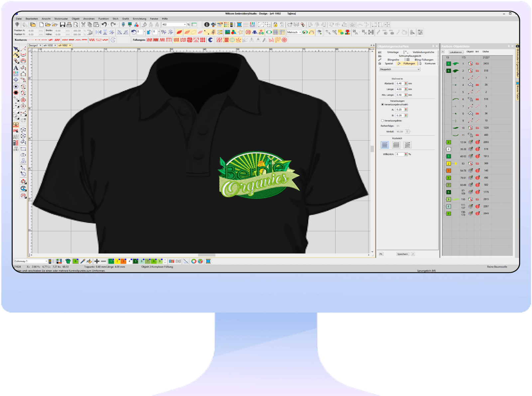Expand the objects 35-39 color block

[x=445, y=149]
